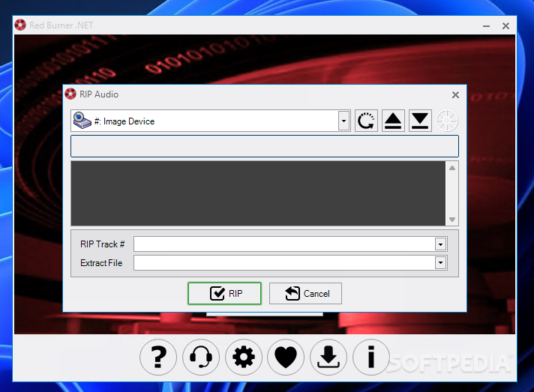Eject the disc tray with the up-arrow icon
The height and width of the screenshot is (392, 534).
point(393,121)
